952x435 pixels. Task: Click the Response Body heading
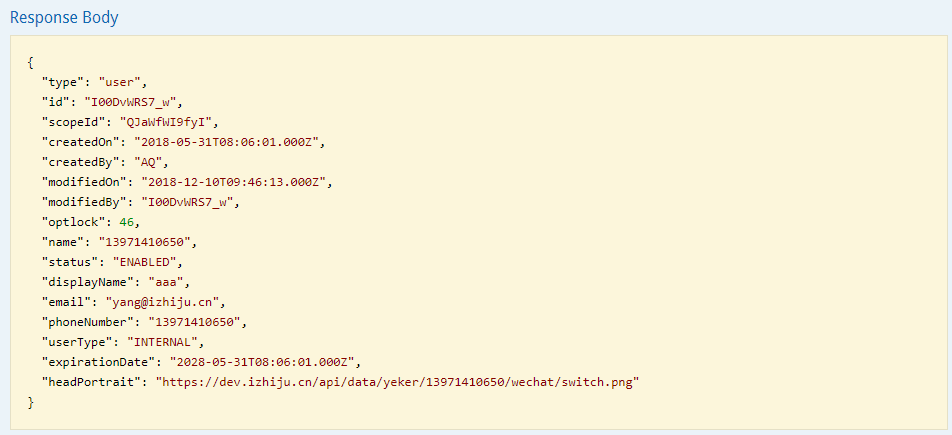64,18
